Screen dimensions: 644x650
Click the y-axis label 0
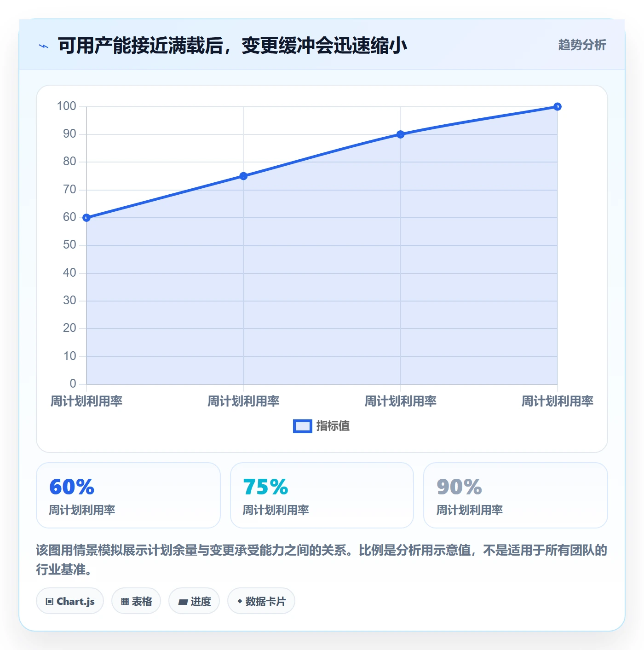[73, 383]
